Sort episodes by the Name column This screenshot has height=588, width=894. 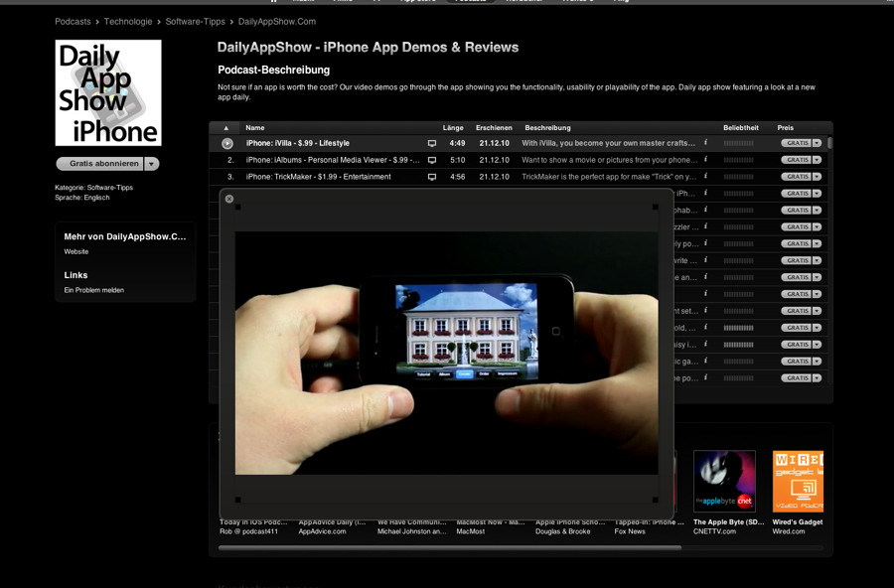[255, 128]
